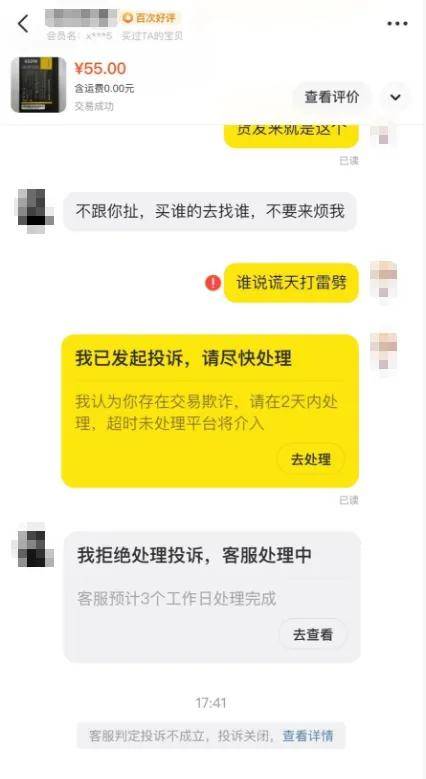
Task: Tap the ¥55.00 price text
Action: [100, 69]
